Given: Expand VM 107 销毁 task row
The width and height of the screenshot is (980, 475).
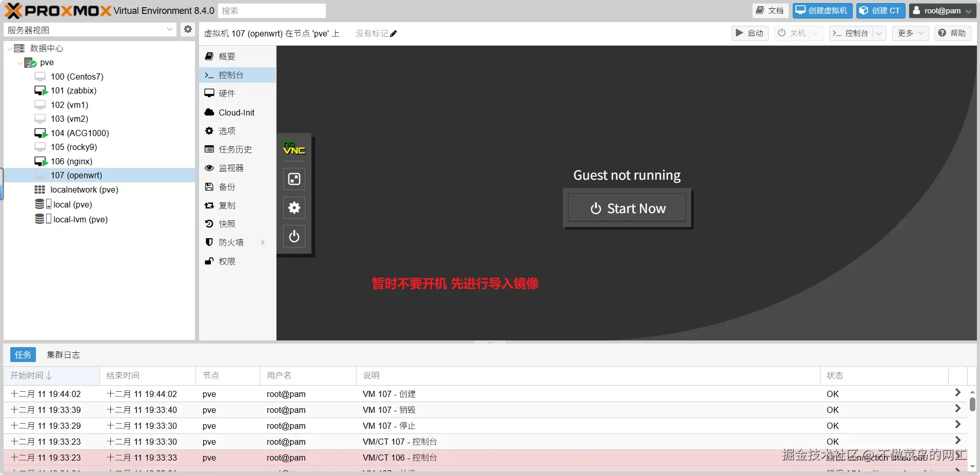Looking at the screenshot, I should (957, 408).
